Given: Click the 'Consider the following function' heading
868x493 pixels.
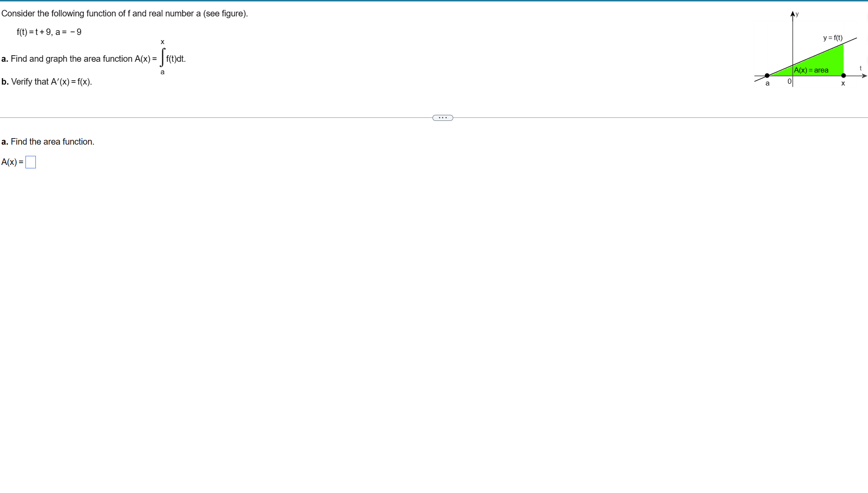Looking at the screenshot, I should pyautogui.click(x=124, y=13).
